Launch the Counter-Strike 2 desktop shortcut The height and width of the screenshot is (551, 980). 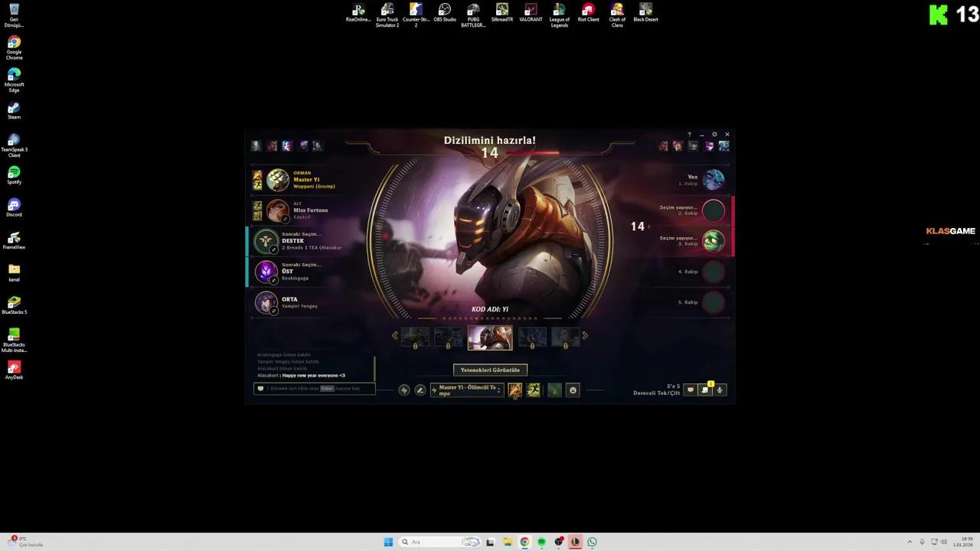(416, 15)
